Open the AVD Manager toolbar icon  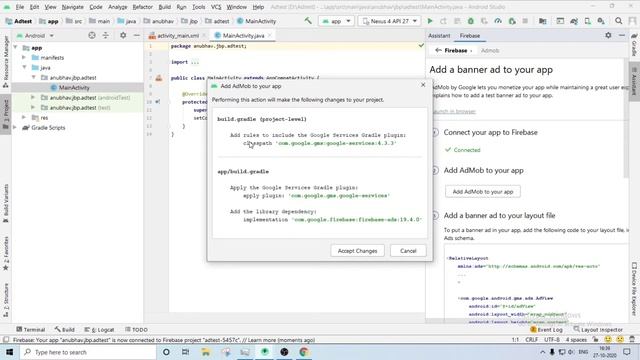[x=587, y=21]
